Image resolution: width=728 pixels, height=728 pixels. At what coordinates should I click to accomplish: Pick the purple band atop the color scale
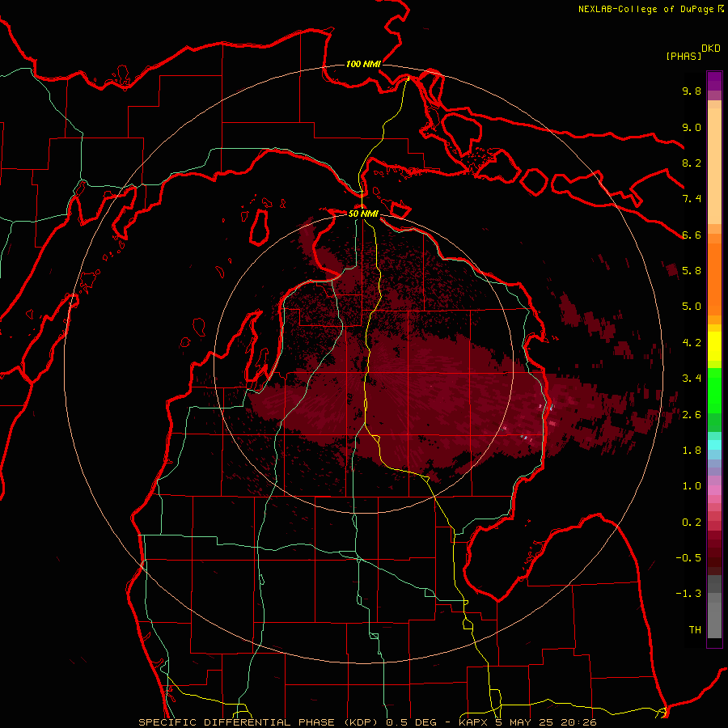pyautogui.click(x=714, y=81)
